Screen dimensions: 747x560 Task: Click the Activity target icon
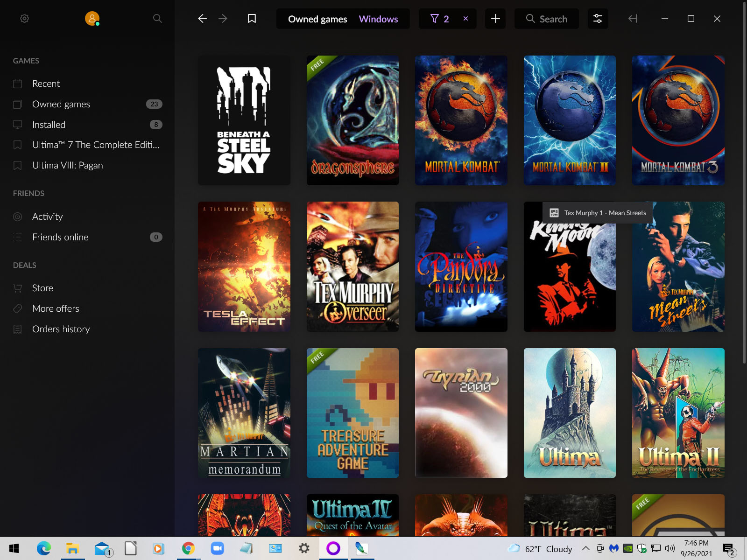coord(18,217)
